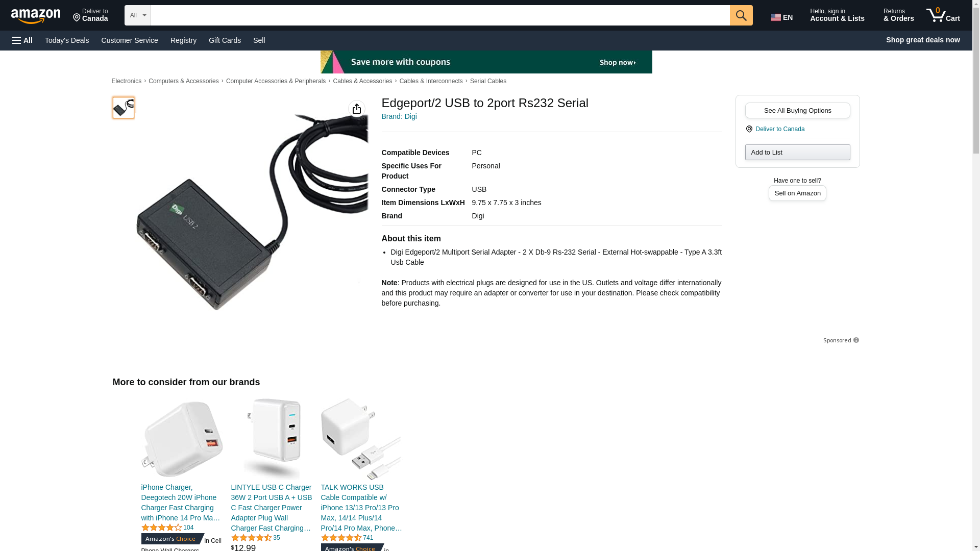Click the search magnifier button
The width and height of the screenshot is (980, 551).
pos(741,15)
